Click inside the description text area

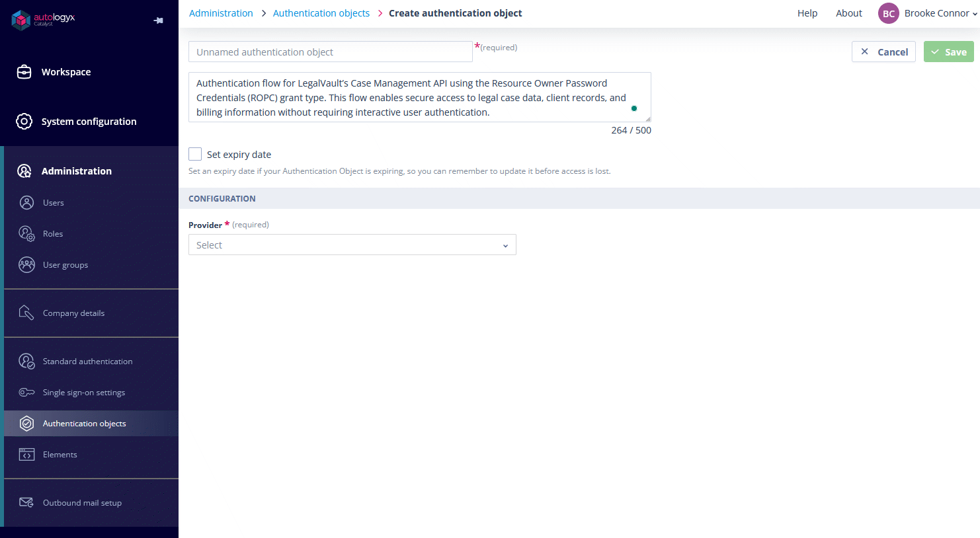[420, 97]
